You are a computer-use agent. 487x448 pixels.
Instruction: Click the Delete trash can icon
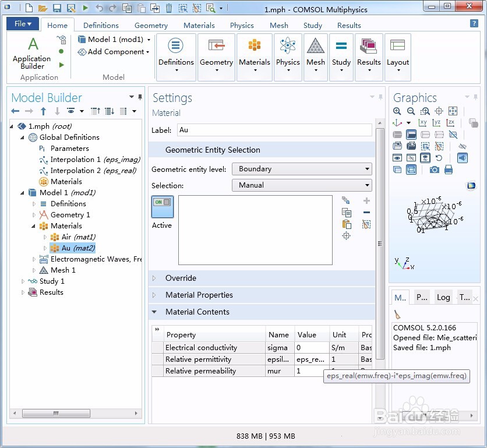tap(169, 8)
